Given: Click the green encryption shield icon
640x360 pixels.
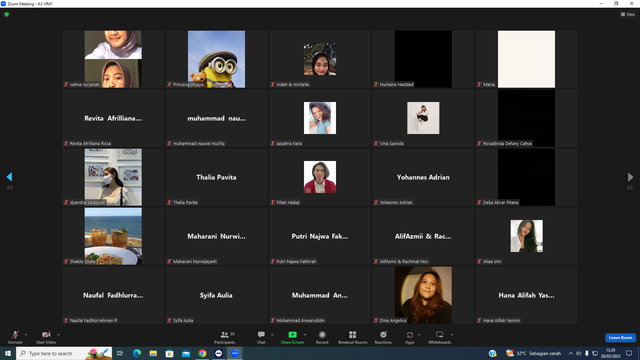Looking at the screenshot, I should (7, 14).
